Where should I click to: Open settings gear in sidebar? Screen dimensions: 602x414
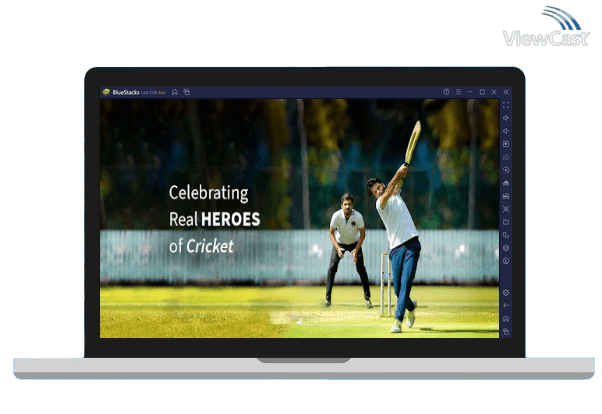(x=506, y=293)
